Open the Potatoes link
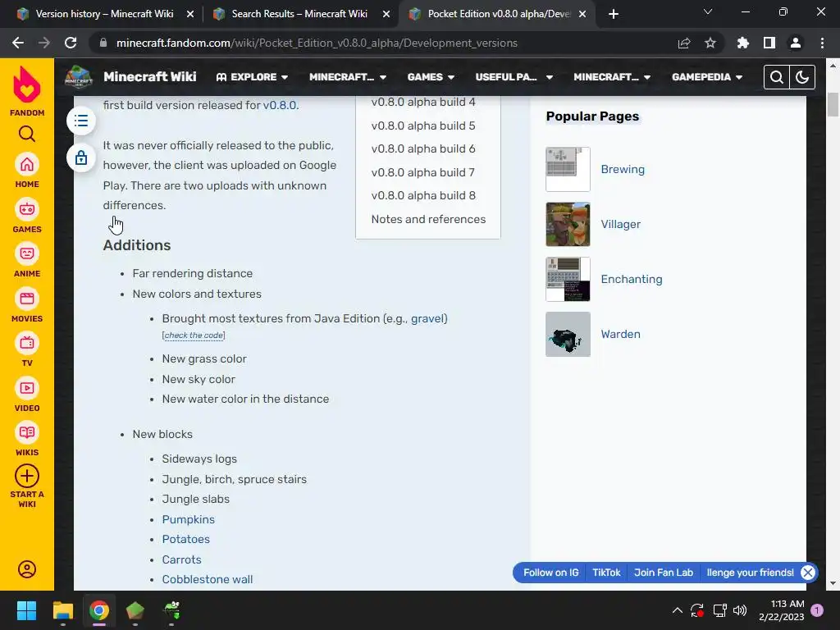Screen dimensions: 840x630 (186, 539)
